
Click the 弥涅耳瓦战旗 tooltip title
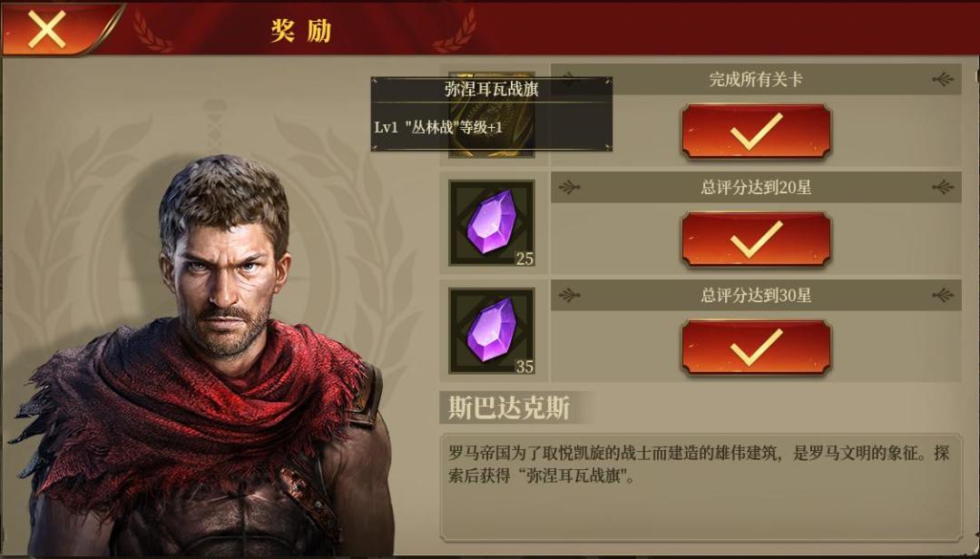[x=491, y=90]
